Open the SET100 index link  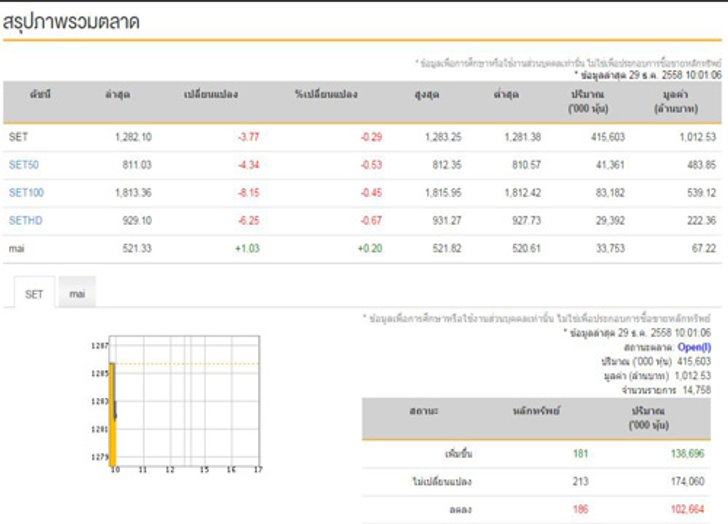tap(26, 193)
